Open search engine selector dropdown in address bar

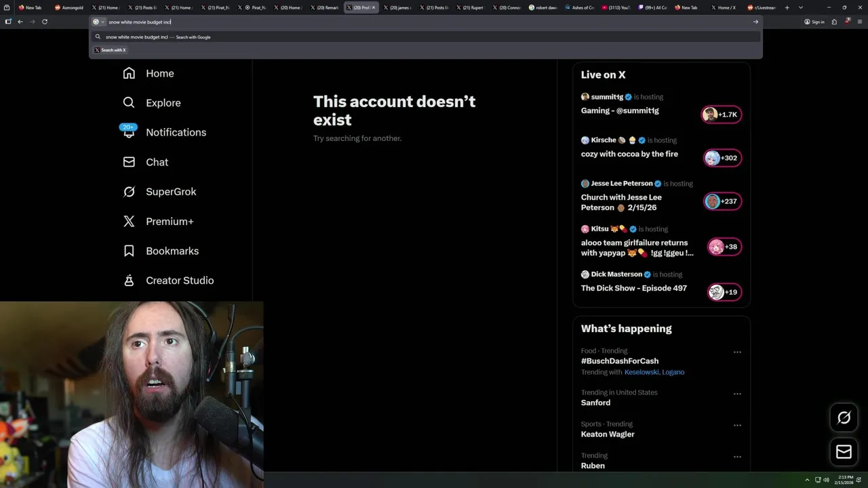pos(98,22)
